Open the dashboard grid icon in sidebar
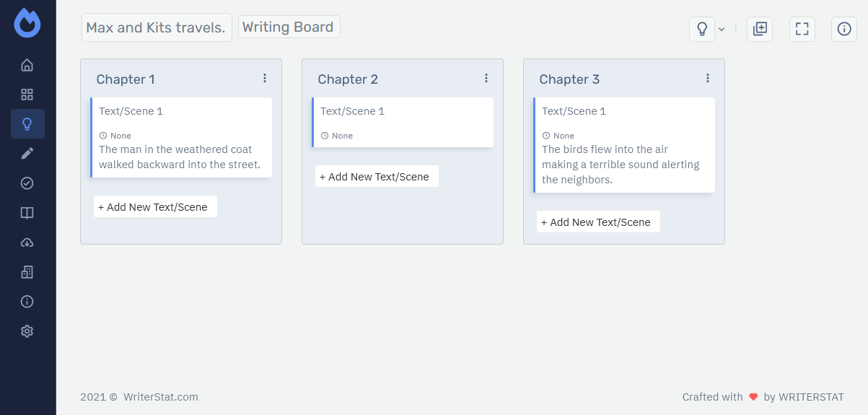Screen dimensions: 868x415 tap(27, 95)
